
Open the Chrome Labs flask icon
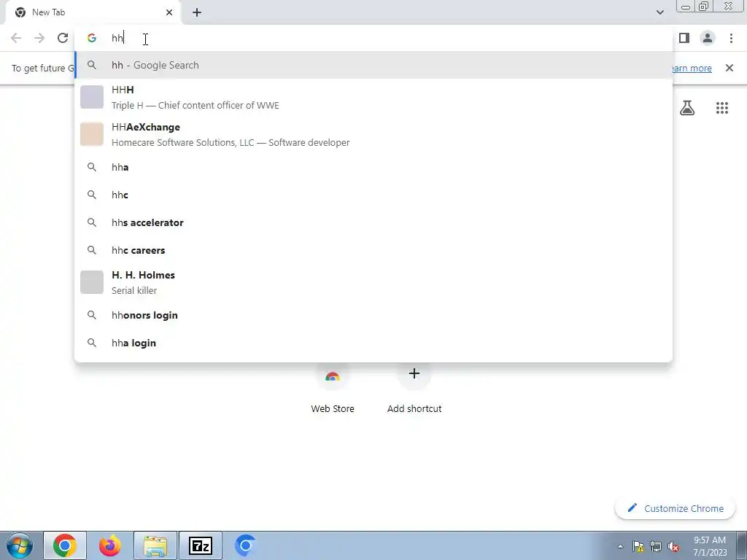[x=687, y=108]
